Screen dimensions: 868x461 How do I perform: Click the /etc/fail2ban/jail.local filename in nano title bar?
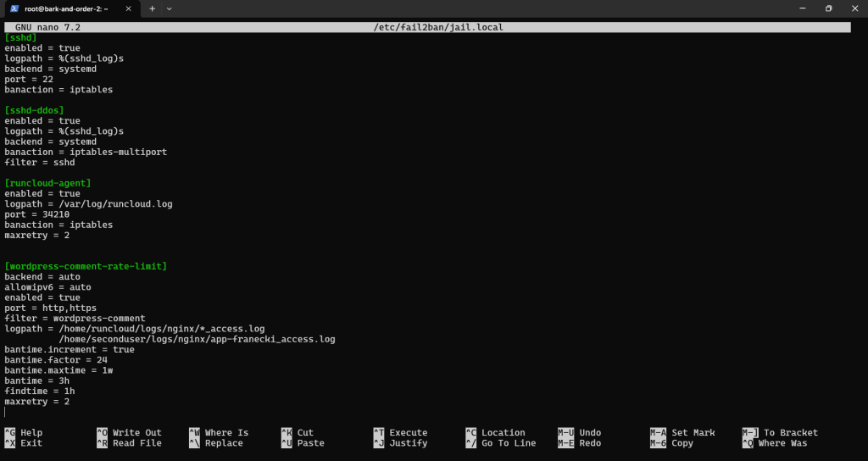(x=440, y=27)
